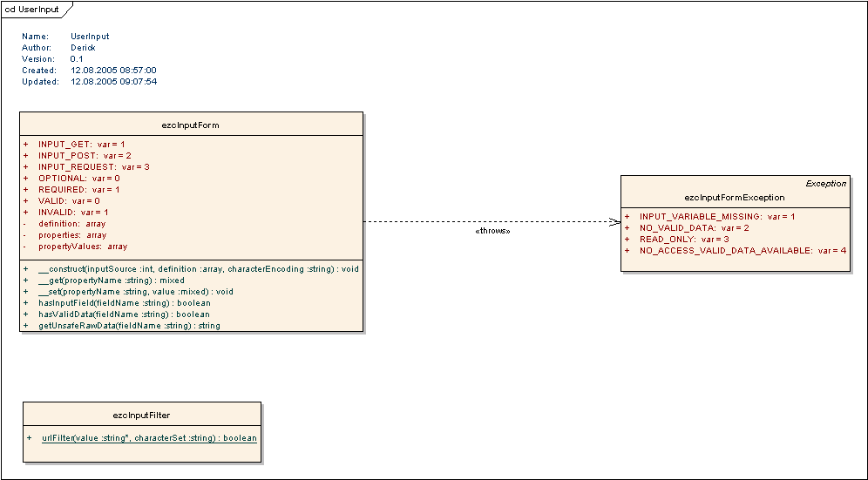
Task: Click the hasValidData method entry
Action: click(124, 314)
